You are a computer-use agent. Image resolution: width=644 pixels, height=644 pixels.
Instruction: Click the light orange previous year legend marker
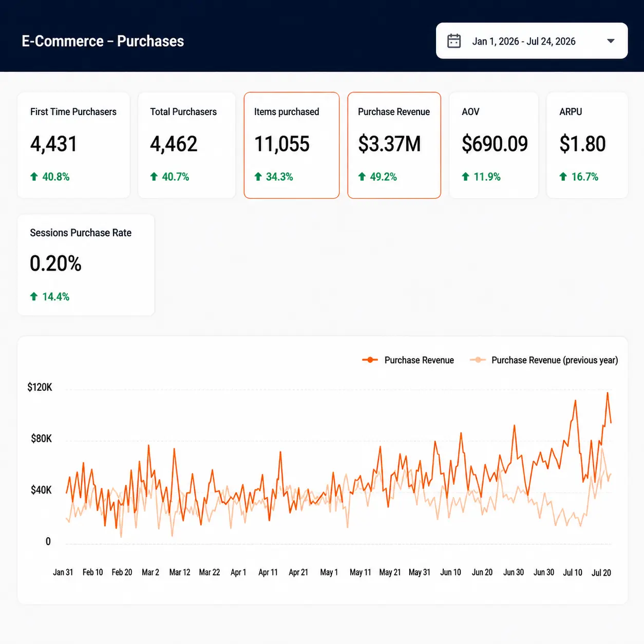tap(478, 360)
